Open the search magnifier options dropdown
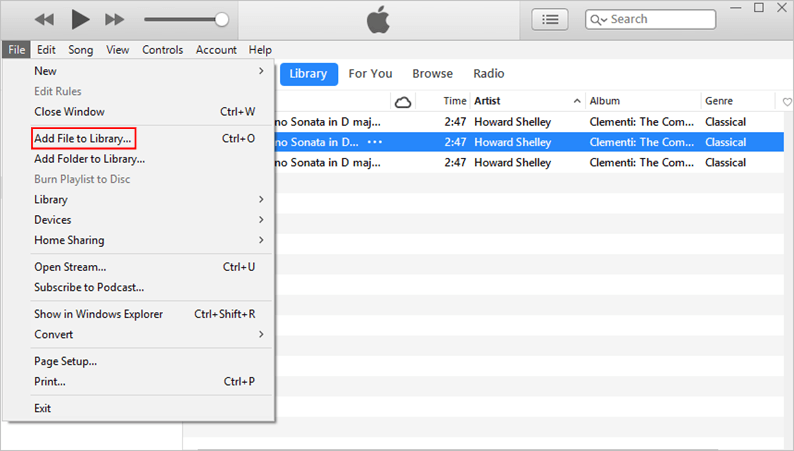 tap(599, 20)
